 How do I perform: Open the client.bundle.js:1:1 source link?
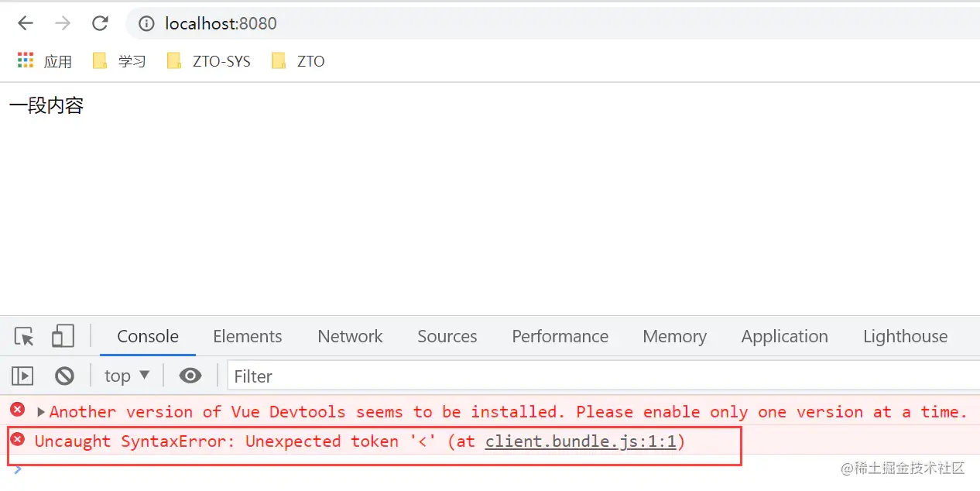581,441
